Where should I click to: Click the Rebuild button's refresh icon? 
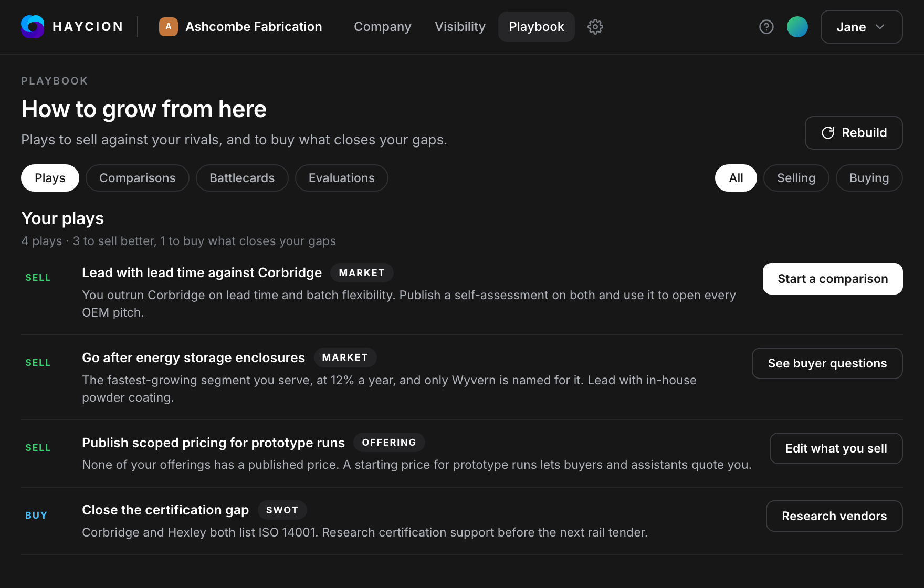pyautogui.click(x=828, y=133)
